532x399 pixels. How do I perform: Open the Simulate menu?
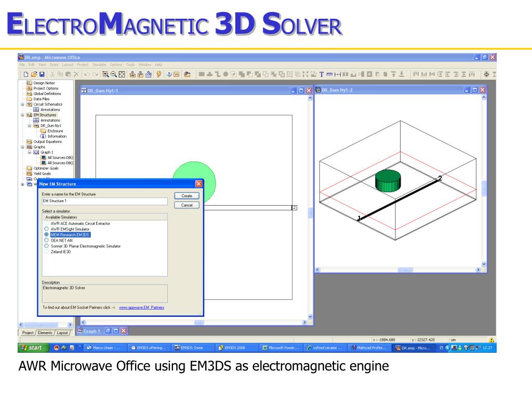(x=99, y=64)
